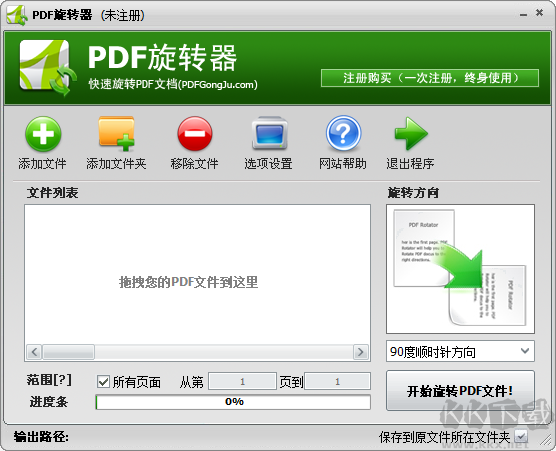The height and width of the screenshot is (451, 556).
Task: Start rotating with 开始旋转PDF文件! button
Action: tap(460, 391)
